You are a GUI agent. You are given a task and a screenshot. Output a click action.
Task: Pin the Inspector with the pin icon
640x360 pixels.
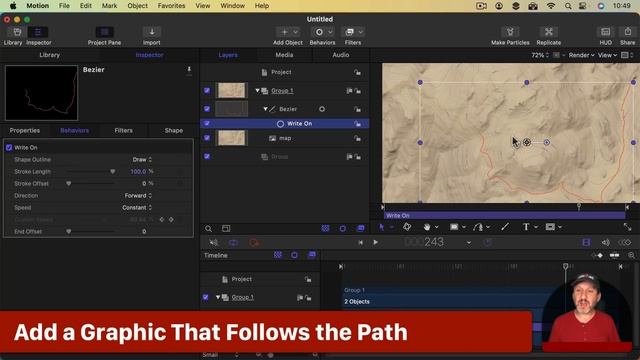pos(189,70)
